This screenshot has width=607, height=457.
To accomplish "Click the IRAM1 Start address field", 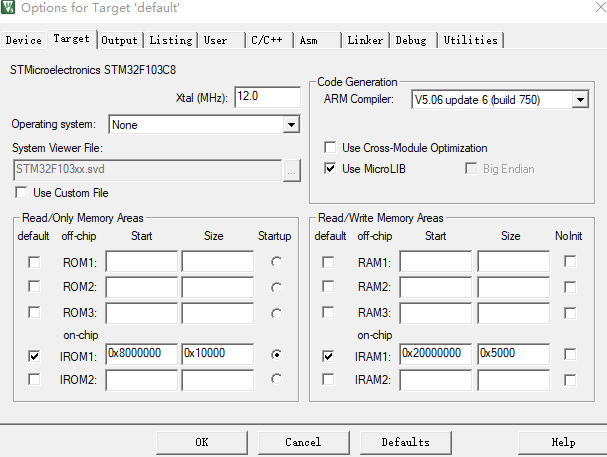I will coord(436,354).
